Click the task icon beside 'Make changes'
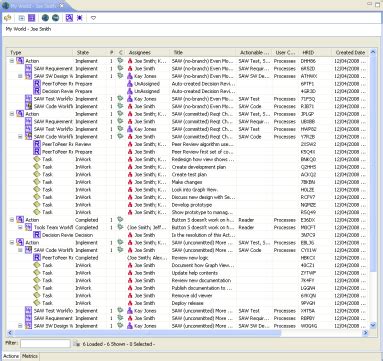 (x=37, y=182)
